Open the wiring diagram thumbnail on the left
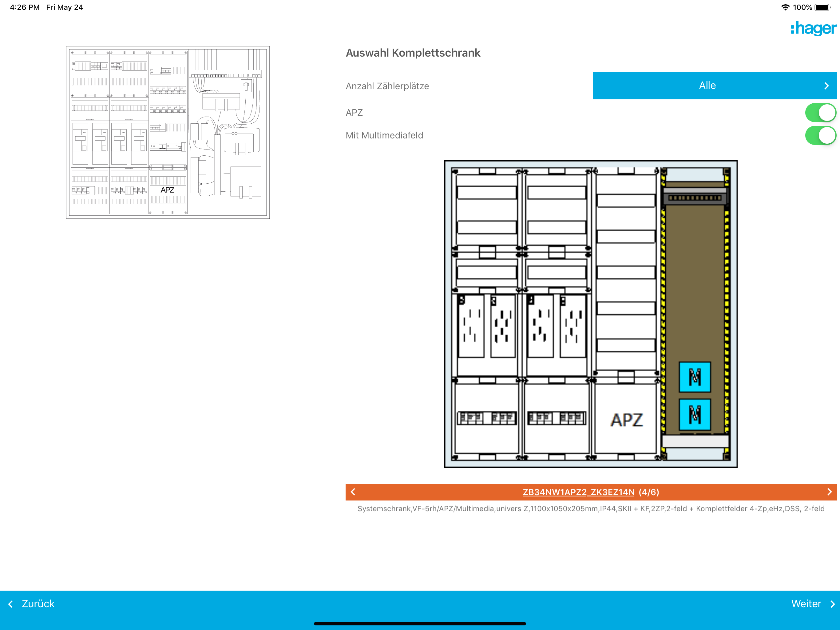This screenshot has height=630, width=840. click(168, 132)
